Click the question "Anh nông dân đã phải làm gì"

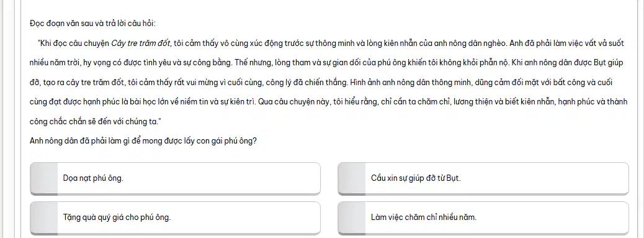point(143,141)
